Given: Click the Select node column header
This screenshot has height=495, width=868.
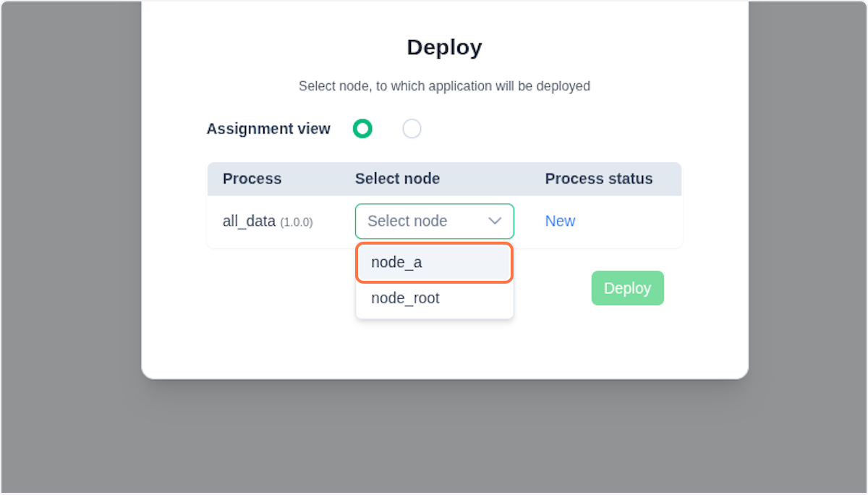Looking at the screenshot, I should coord(397,179).
